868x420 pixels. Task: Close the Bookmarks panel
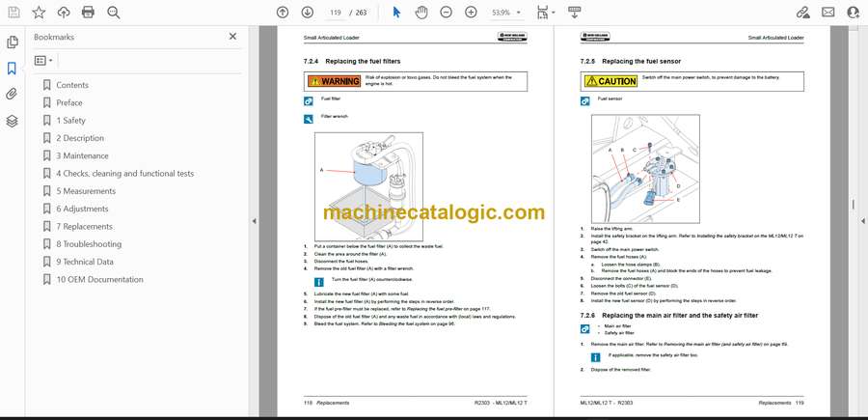tap(232, 37)
